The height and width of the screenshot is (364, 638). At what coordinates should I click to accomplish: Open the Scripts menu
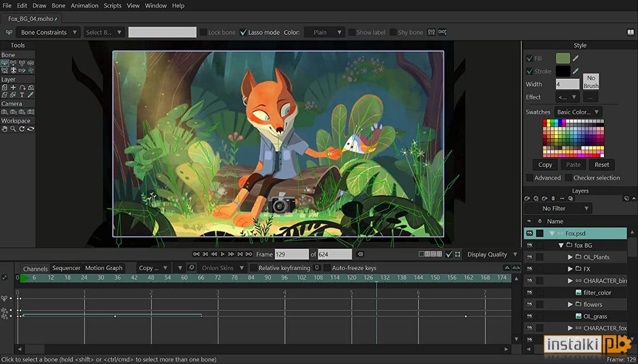[113, 5]
